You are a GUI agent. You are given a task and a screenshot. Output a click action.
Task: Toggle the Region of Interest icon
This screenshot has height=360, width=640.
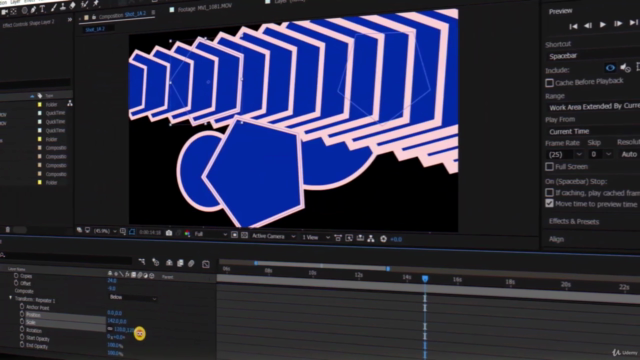click(x=235, y=235)
